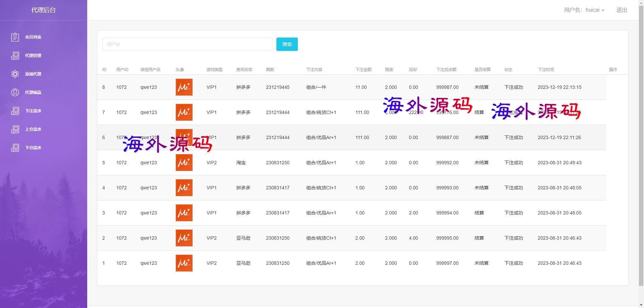The width and height of the screenshot is (644, 308).
Task: Click avatar thumbnail in row ID 1
Action: click(x=184, y=263)
